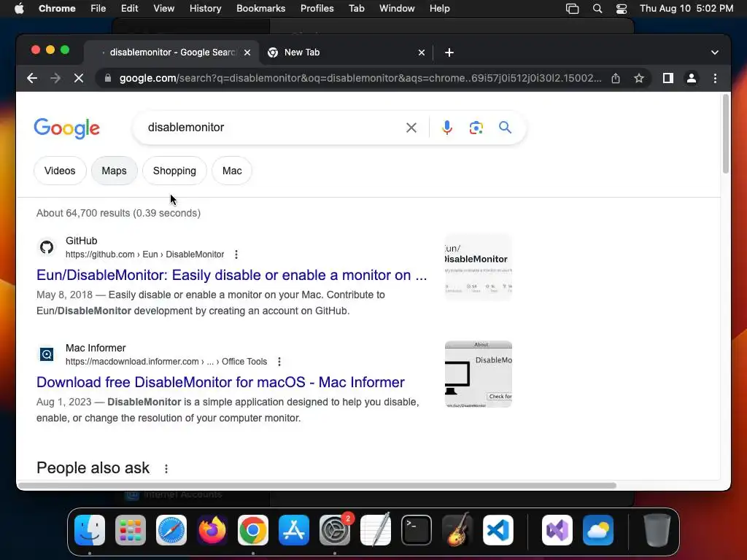Click the GitHub favicon in first result
Image resolution: width=747 pixels, height=560 pixels.
pos(47,247)
